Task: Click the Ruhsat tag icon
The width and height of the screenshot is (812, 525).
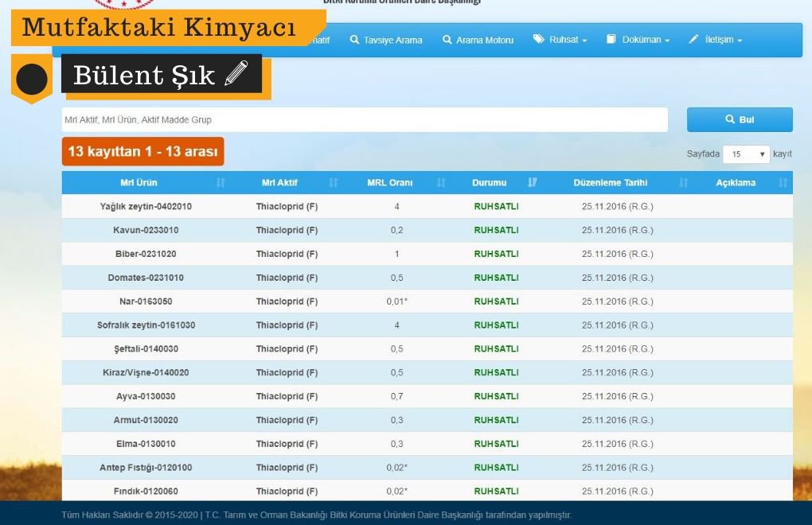Action: (539, 39)
